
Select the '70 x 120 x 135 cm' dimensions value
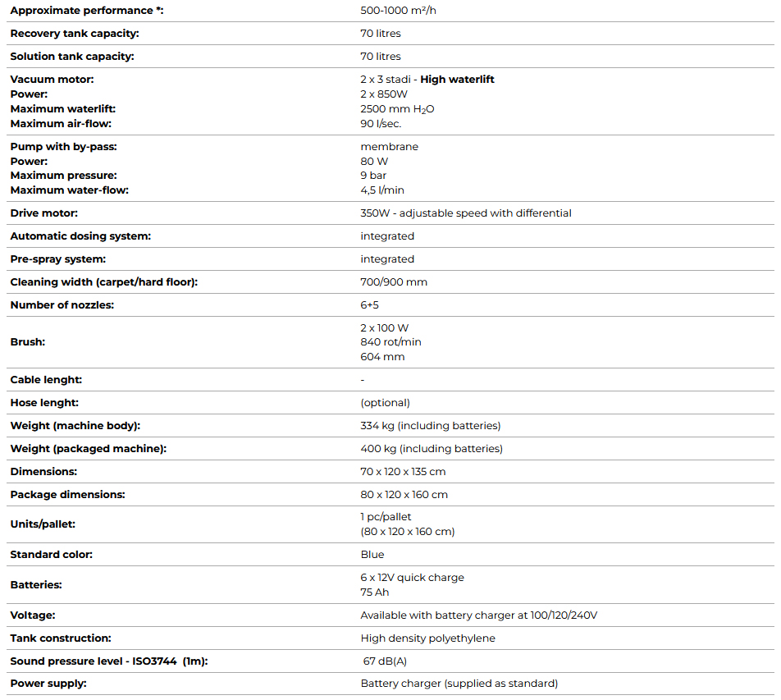coord(403,472)
